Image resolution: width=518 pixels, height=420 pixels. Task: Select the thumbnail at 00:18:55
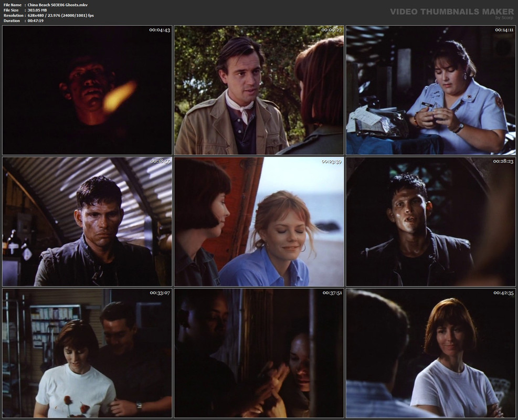click(x=87, y=222)
